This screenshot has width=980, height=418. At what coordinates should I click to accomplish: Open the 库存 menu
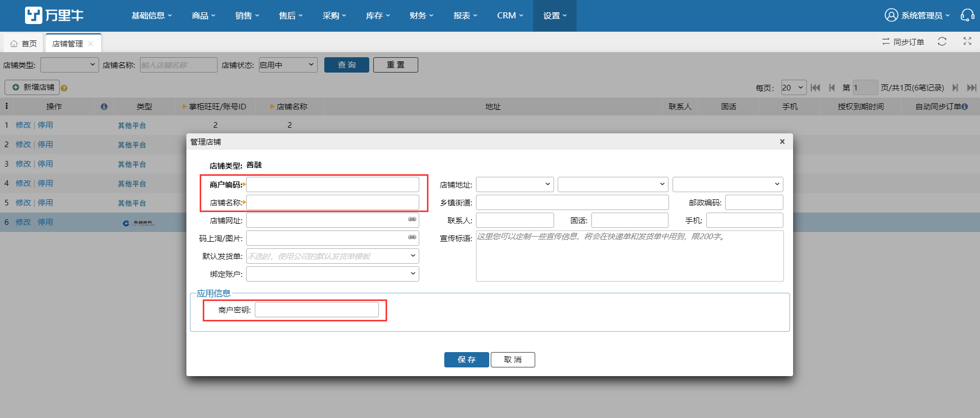pyautogui.click(x=378, y=15)
